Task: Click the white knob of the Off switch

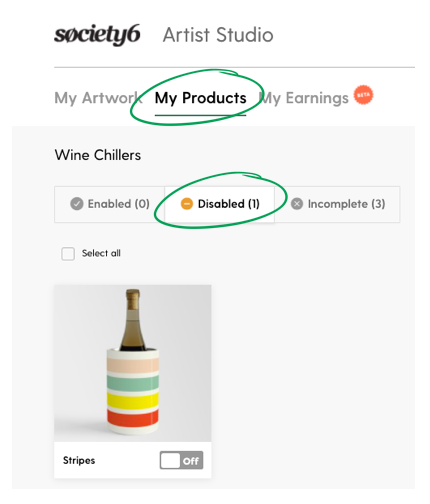Action: [170, 460]
